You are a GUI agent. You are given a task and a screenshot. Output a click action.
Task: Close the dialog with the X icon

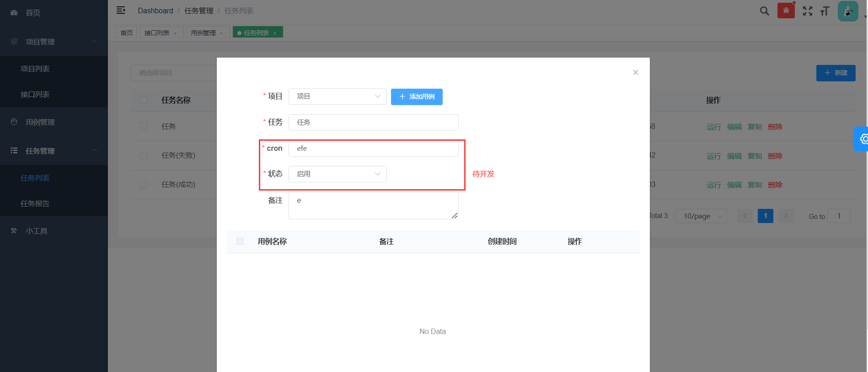(635, 72)
